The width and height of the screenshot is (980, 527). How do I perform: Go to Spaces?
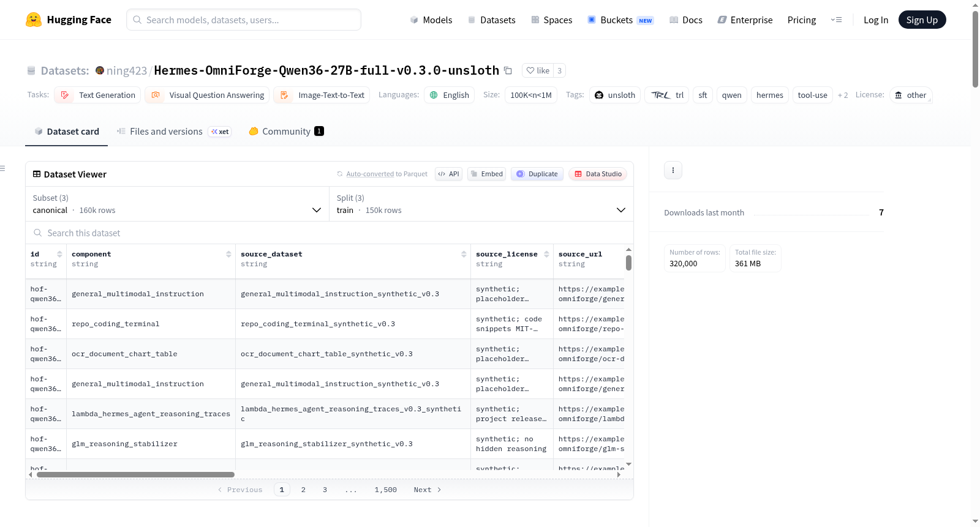click(551, 20)
